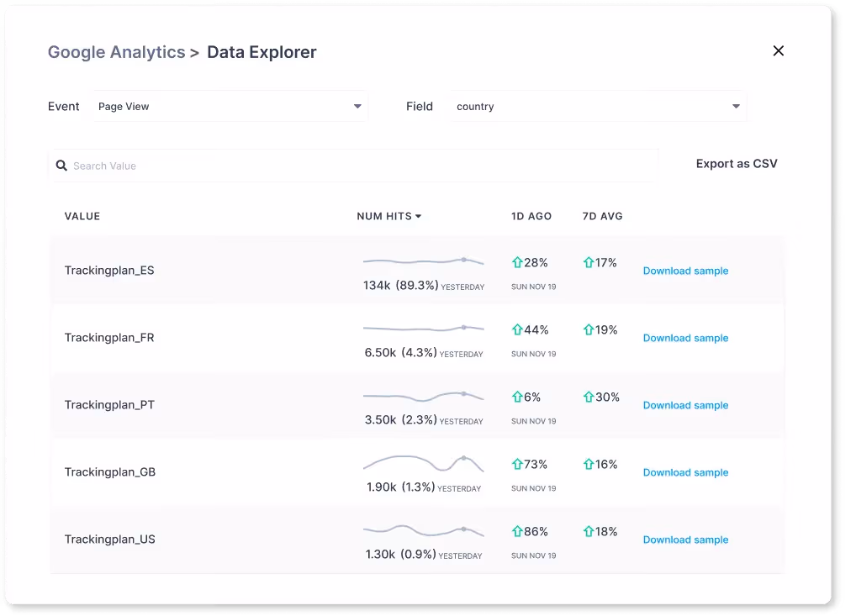The width and height of the screenshot is (856, 616).
Task: Click the Trackingplan_US sparkline chart
Action: [x=423, y=530]
